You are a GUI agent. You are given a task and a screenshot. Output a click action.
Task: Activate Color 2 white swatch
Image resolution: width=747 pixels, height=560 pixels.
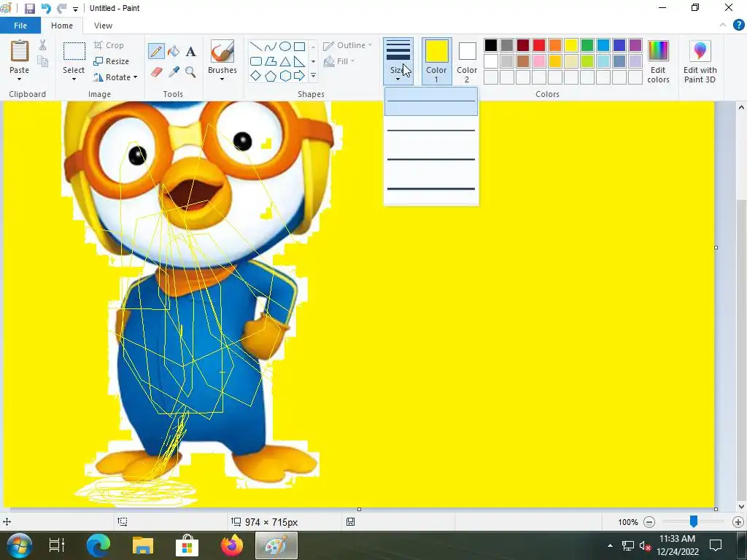467,61
